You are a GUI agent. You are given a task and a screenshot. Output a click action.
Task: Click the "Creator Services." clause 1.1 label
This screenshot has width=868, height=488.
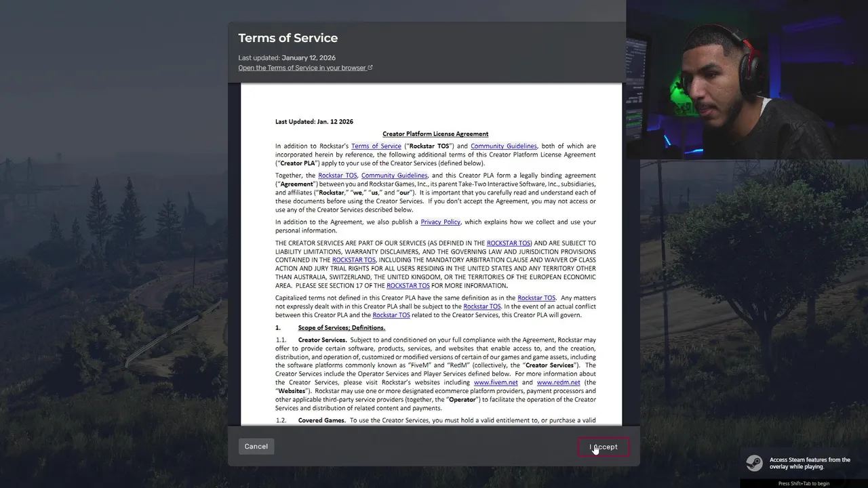tap(323, 340)
